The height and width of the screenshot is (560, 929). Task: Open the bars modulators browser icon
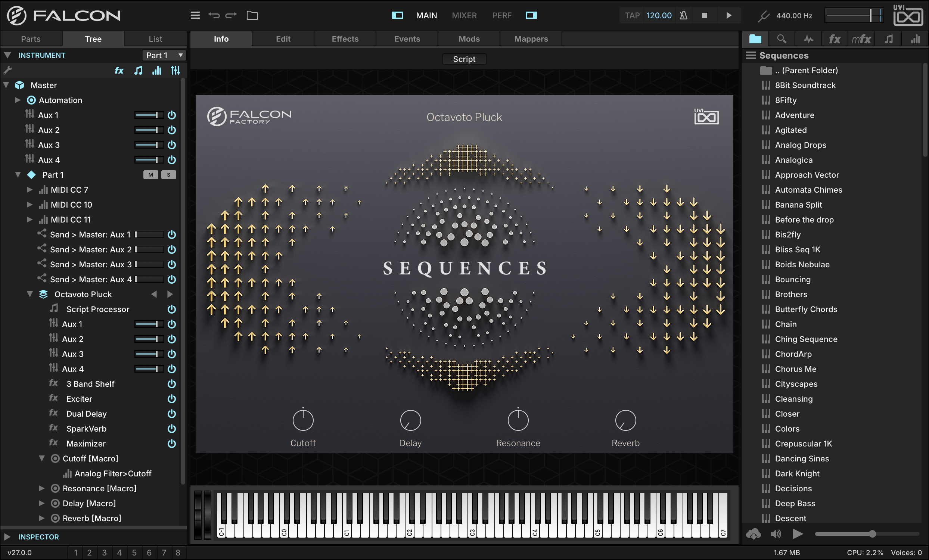coord(915,39)
